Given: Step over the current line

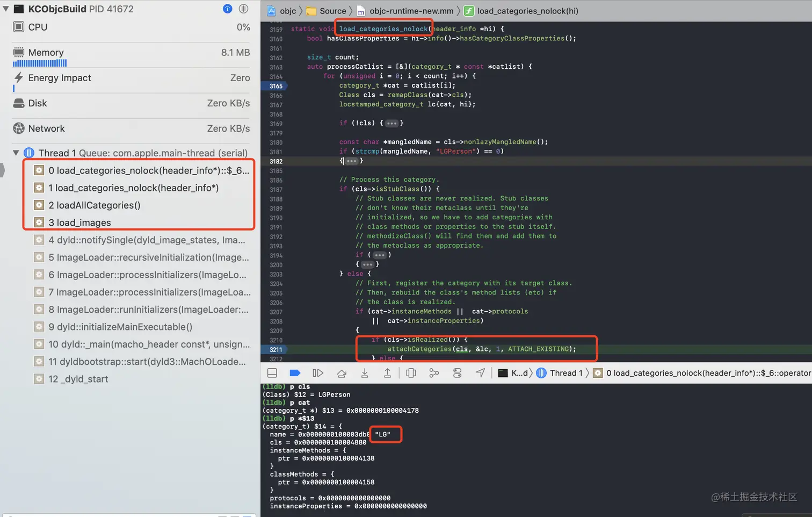Looking at the screenshot, I should click(342, 373).
